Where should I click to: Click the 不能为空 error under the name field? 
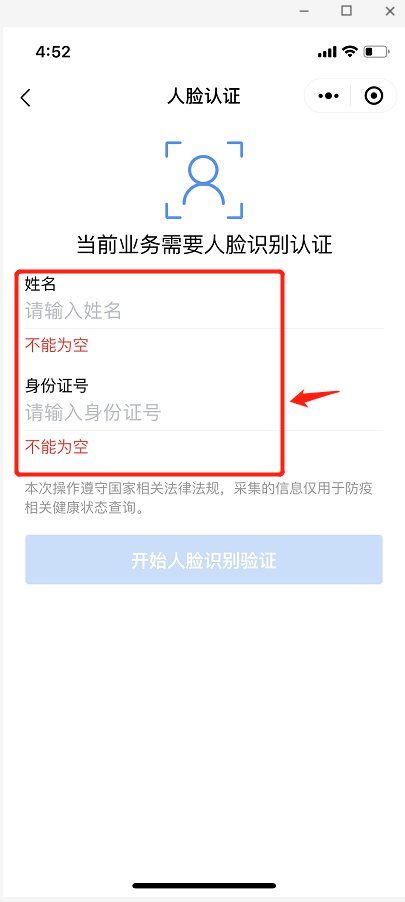[x=56, y=346]
